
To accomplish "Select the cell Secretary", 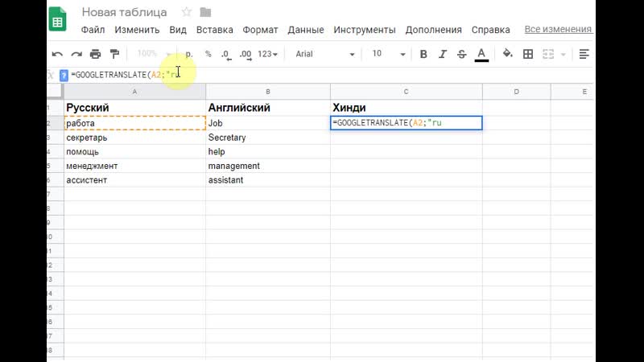I will (x=268, y=138).
